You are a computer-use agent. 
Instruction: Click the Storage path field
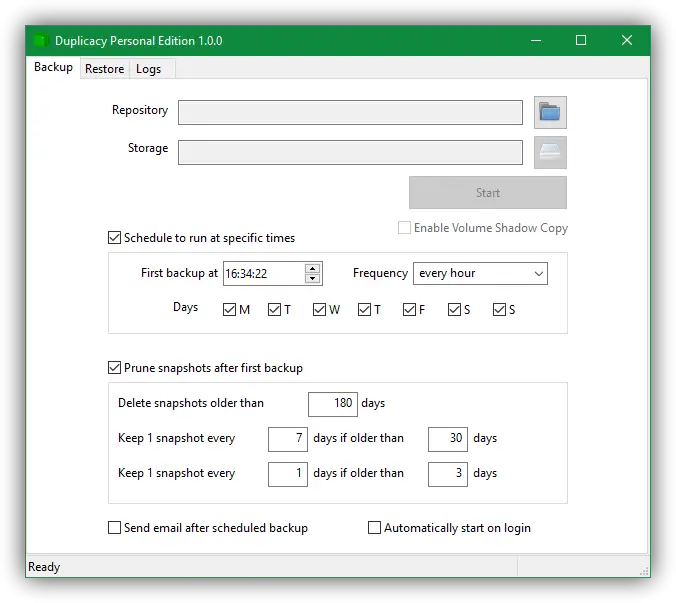351,152
